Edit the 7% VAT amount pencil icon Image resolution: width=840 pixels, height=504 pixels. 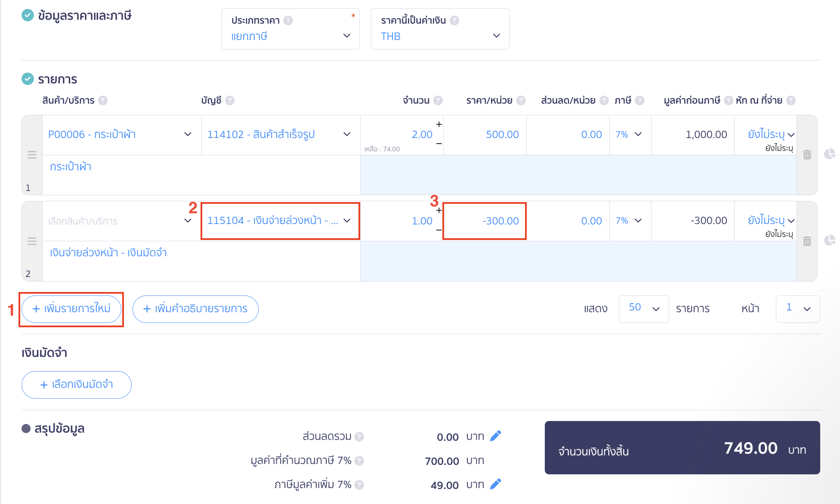[x=496, y=484]
